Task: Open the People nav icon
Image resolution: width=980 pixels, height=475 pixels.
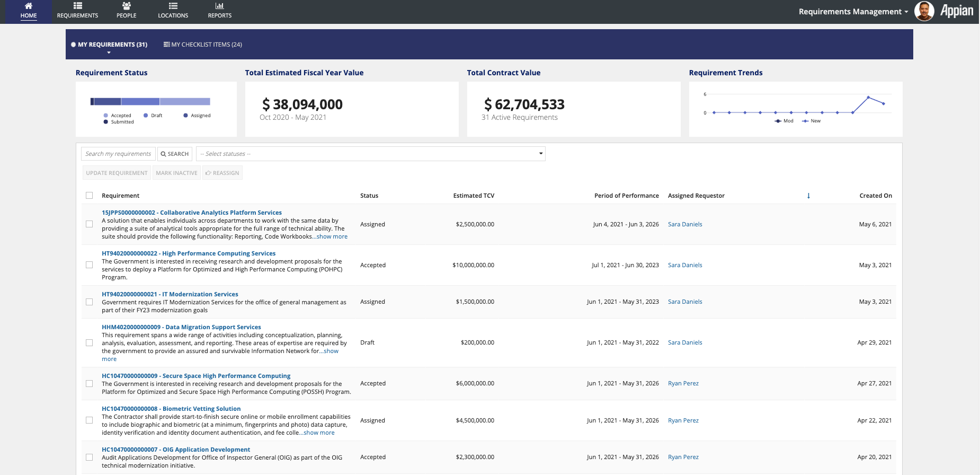Action: [126, 6]
